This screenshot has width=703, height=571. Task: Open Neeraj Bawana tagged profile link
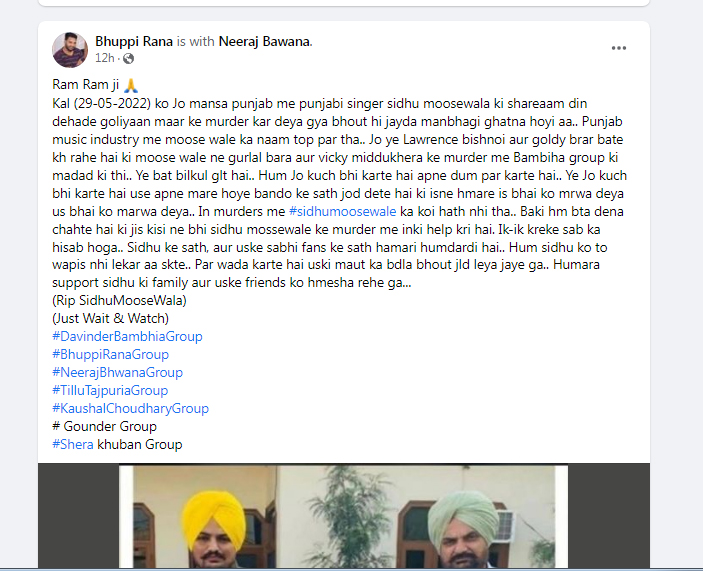click(264, 41)
